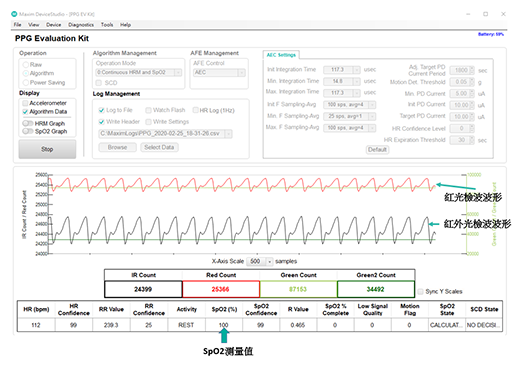Click the black IR waveform in the graph

[243, 230]
